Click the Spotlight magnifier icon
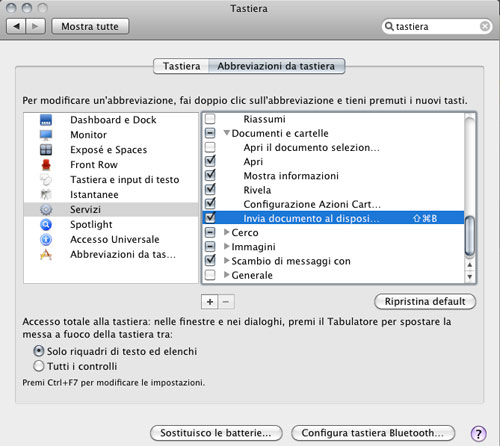500x446 pixels. [46, 224]
